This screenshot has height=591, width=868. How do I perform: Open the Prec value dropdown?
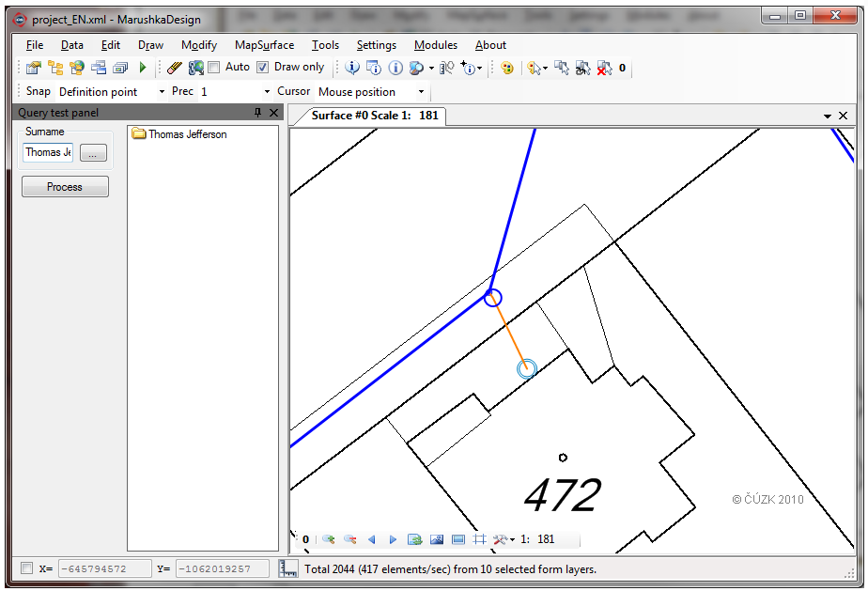[x=267, y=91]
